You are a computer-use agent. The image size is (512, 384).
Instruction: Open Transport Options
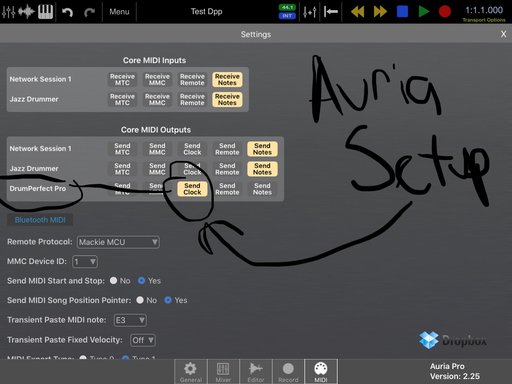pos(484,20)
